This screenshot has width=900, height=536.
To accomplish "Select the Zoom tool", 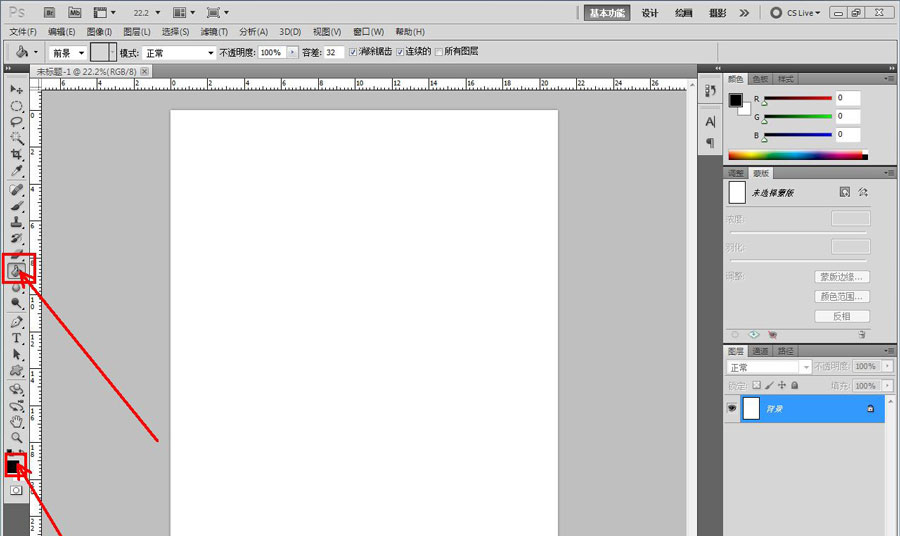I will (17, 437).
